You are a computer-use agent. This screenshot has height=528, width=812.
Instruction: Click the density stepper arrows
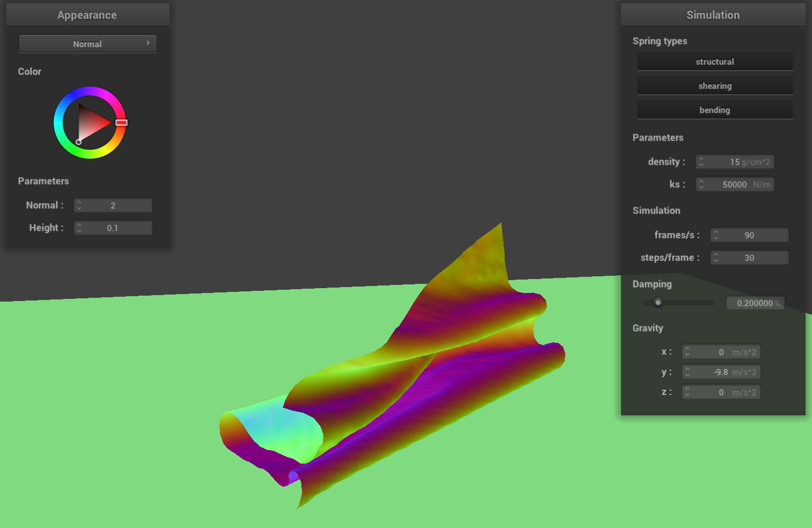coord(702,162)
